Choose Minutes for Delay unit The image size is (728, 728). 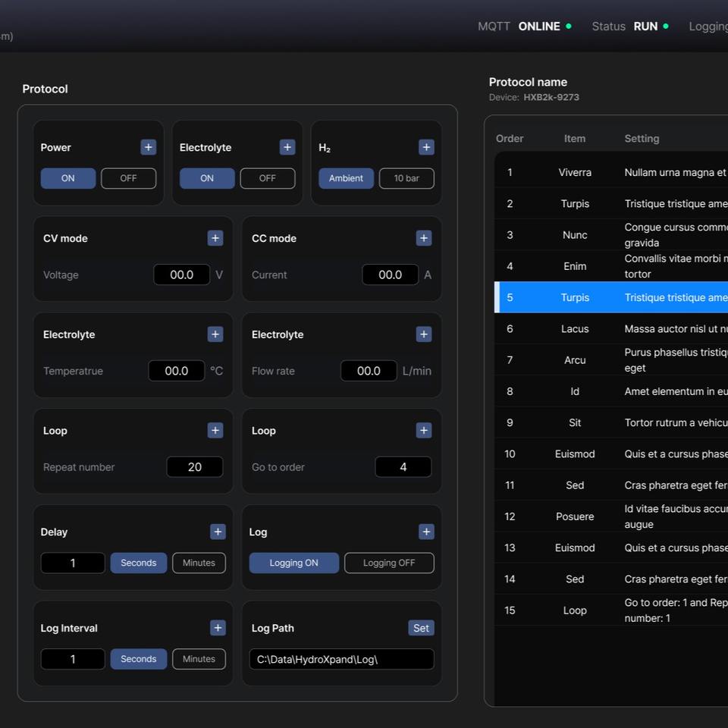(199, 563)
